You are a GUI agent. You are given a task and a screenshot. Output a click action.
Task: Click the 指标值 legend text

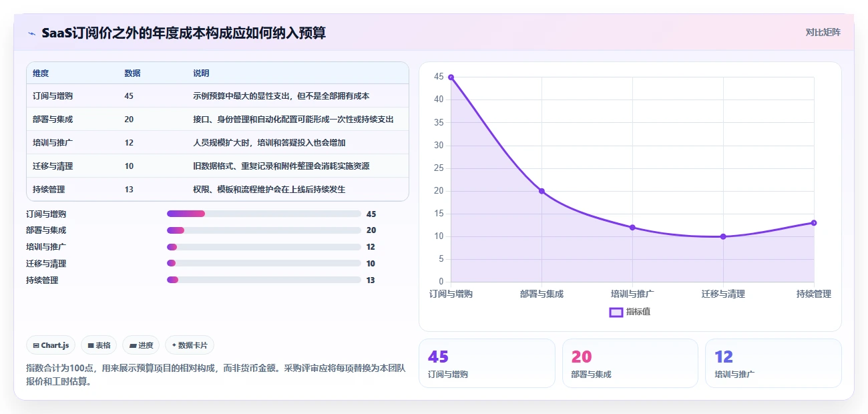(x=638, y=312)
